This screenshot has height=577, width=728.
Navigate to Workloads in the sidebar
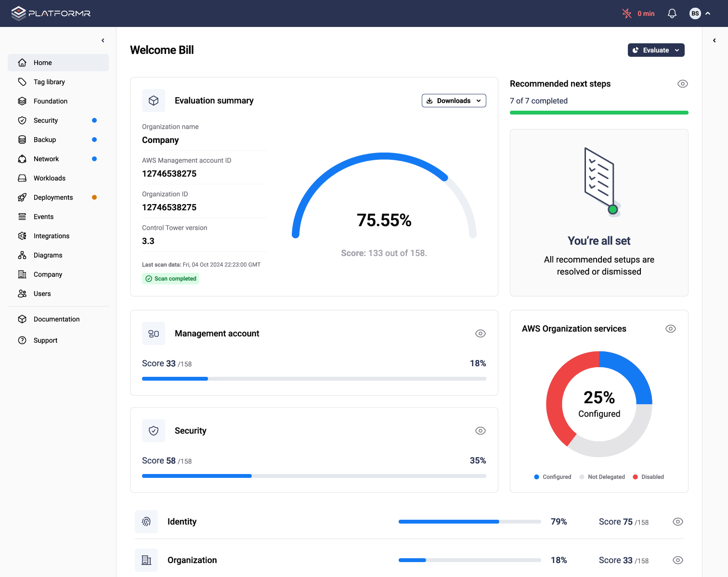[x=50, y=178]
